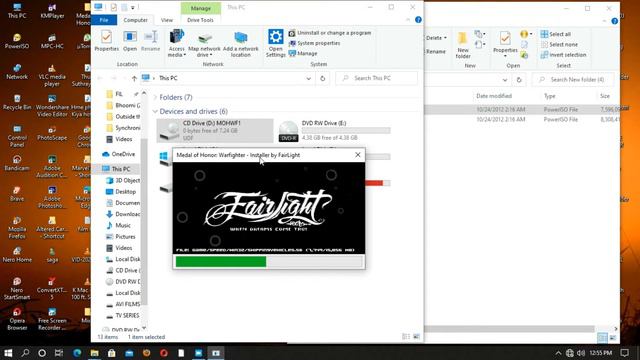Click Select none in back window
This screenshot has width=640, height=360.
[559, 44]
